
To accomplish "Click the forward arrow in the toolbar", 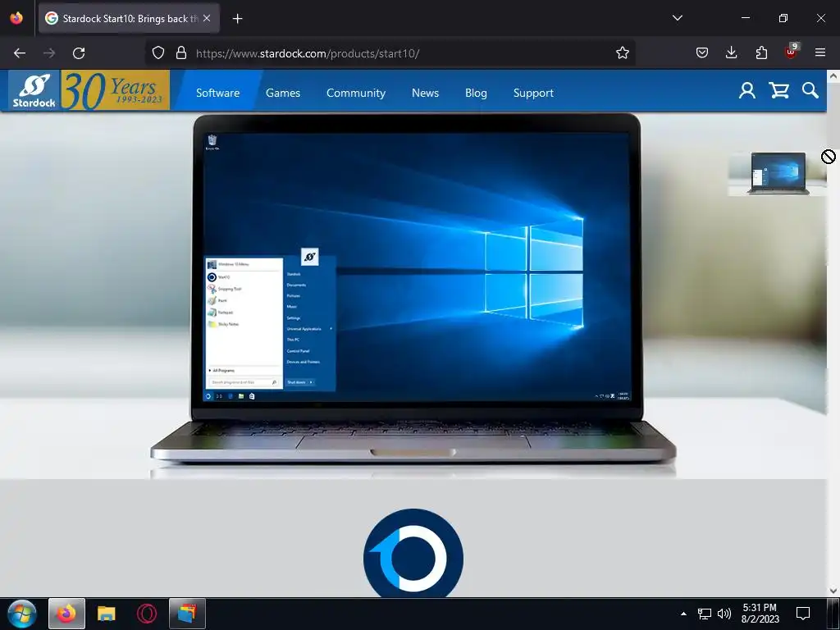I will [49, 53].
